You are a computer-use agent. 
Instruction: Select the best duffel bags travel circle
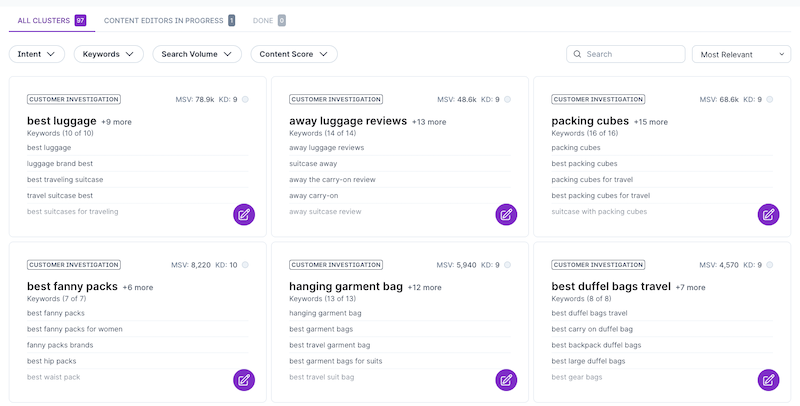pyautogui.click(x=769, y=265)
